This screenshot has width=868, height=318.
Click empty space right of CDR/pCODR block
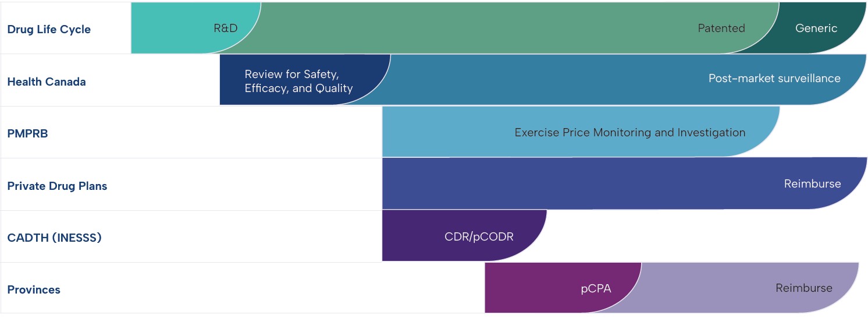tap(698, 236)
